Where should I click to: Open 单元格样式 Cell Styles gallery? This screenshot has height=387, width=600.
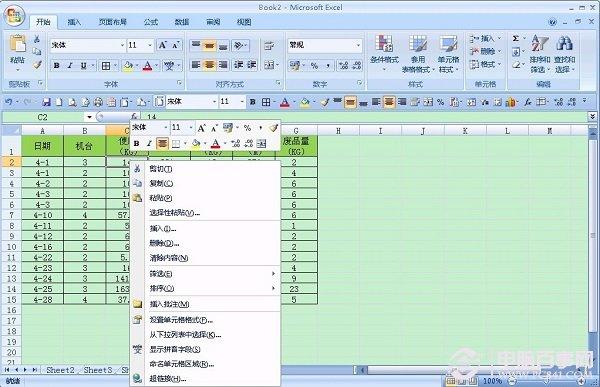click(x=448, y=53)
